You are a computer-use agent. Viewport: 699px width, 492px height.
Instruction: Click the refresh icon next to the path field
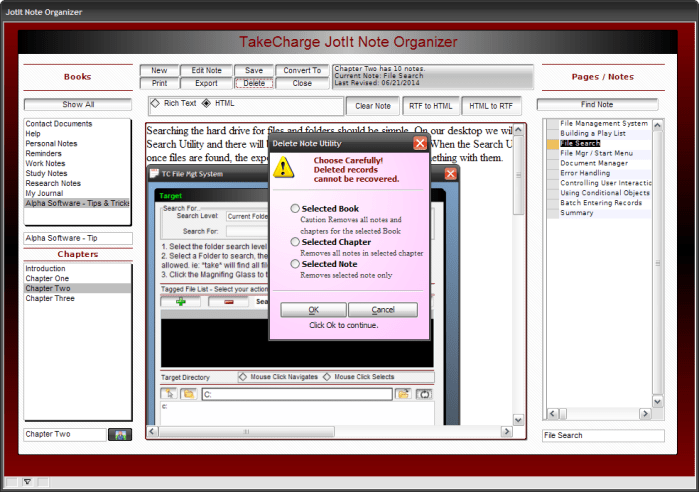[x=424, y=394]
